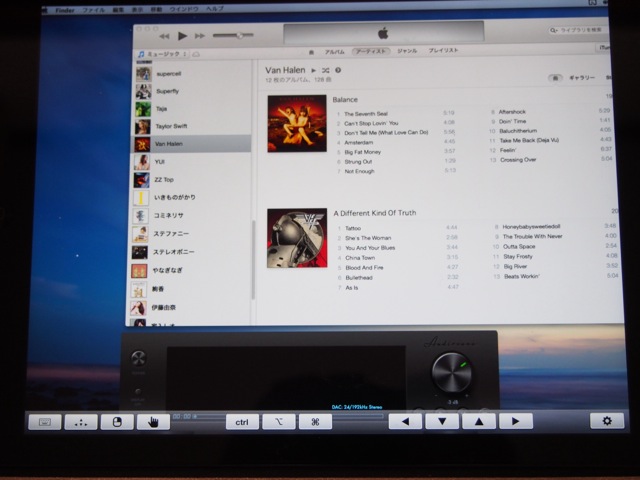Switch to the 曲 tab
Viewport: 640px width, 480px height.
coord(311,52)
